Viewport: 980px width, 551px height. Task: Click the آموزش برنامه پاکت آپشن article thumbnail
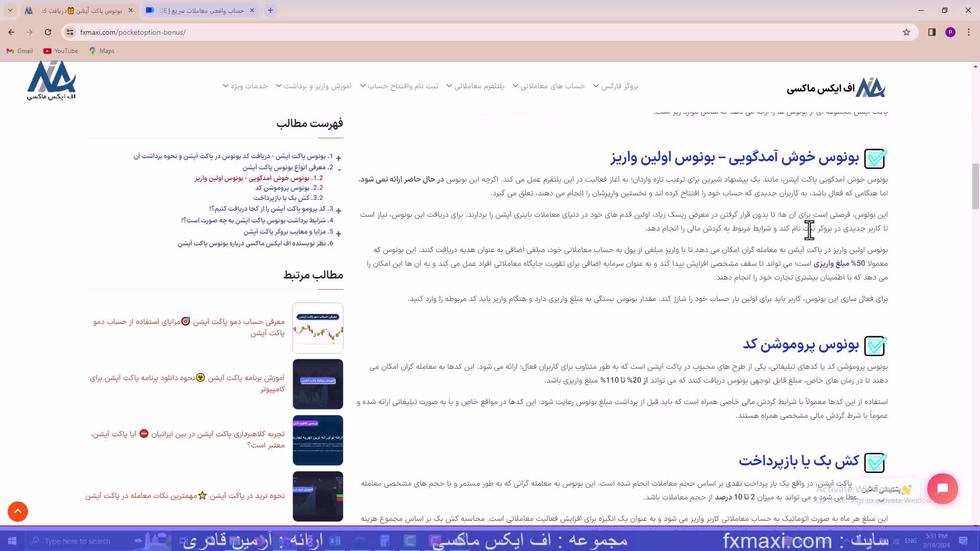[317, 384]
